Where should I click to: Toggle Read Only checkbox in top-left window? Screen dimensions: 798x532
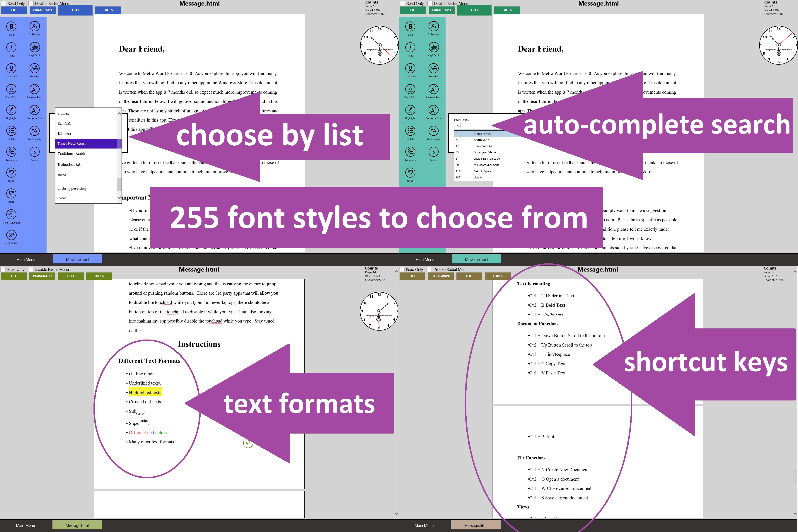point(4,3)
